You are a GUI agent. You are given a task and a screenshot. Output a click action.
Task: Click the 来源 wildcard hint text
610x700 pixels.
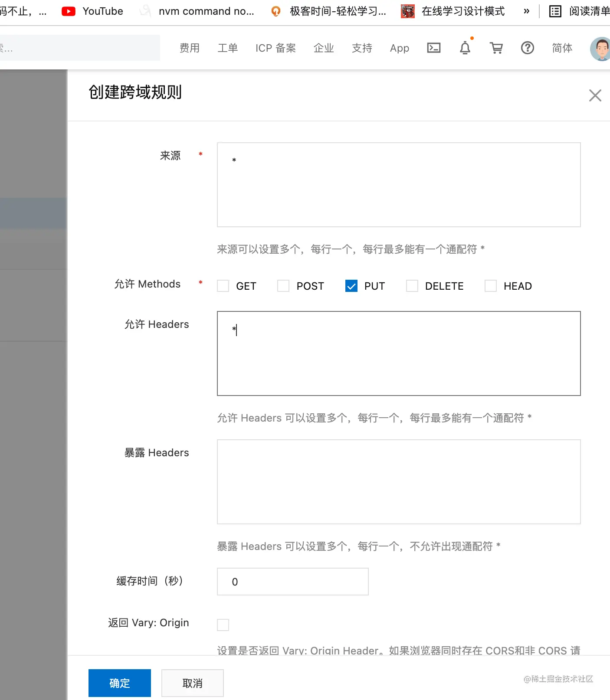pos(351,249)
